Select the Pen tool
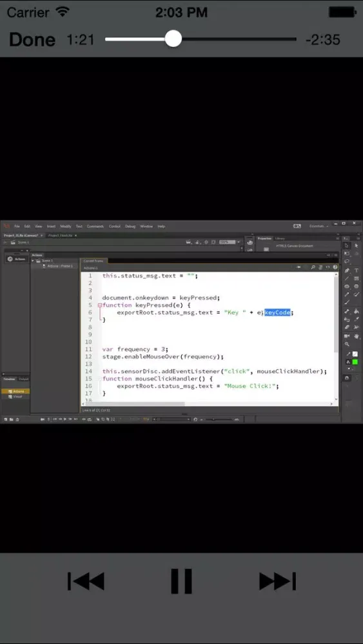363x644 pixels. 347,270
